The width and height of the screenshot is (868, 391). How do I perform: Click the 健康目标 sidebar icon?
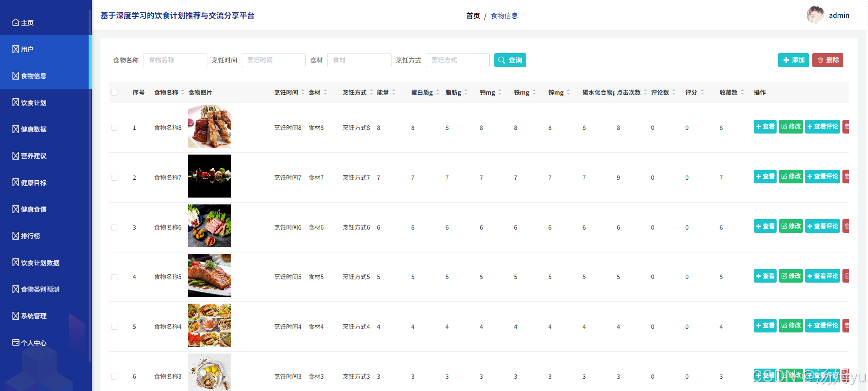(16, 182)
